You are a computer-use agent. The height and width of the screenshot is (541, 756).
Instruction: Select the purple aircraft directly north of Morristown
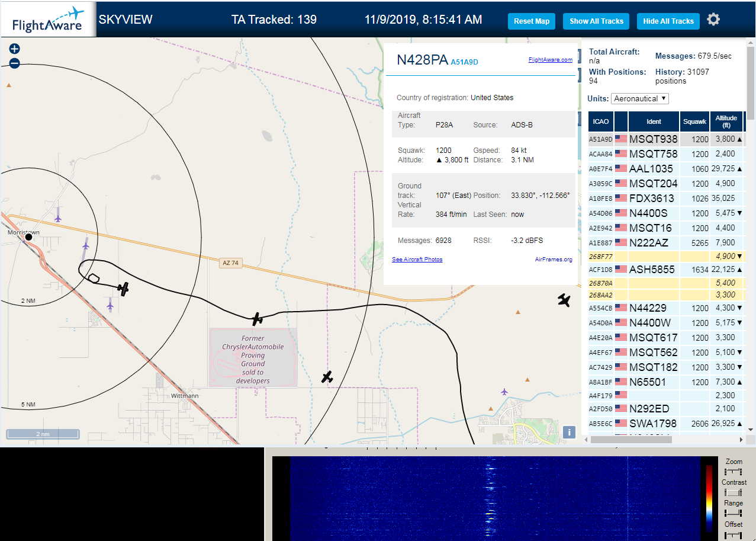[57, 218]
